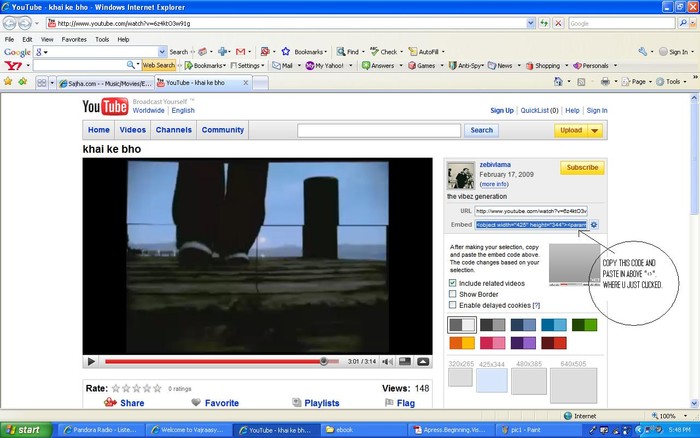The width and height of the screenshot is (700, 438).
Task: Uncheck Include related videos
Action: click(x=453, y=283)
